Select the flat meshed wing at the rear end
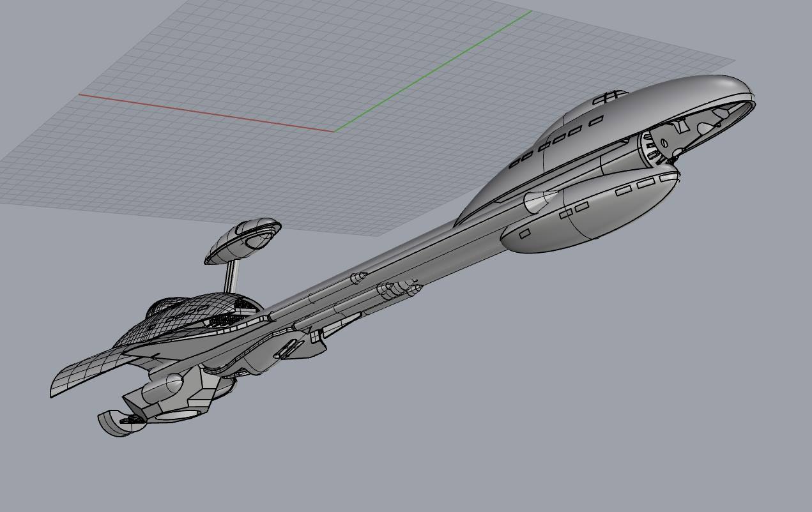This screenshot has height=512, width=812. tap(91, 371)
